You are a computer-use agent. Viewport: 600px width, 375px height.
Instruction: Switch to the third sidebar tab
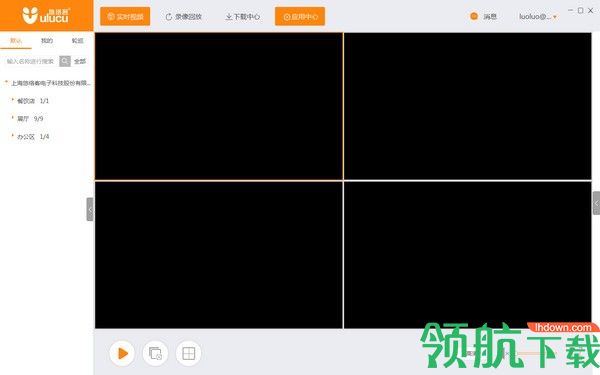pos(77,41)
